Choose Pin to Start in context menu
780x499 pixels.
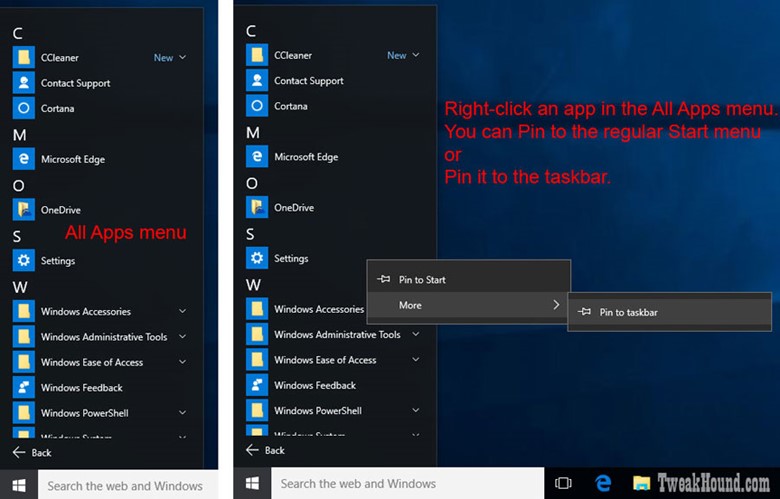[469, 280]
